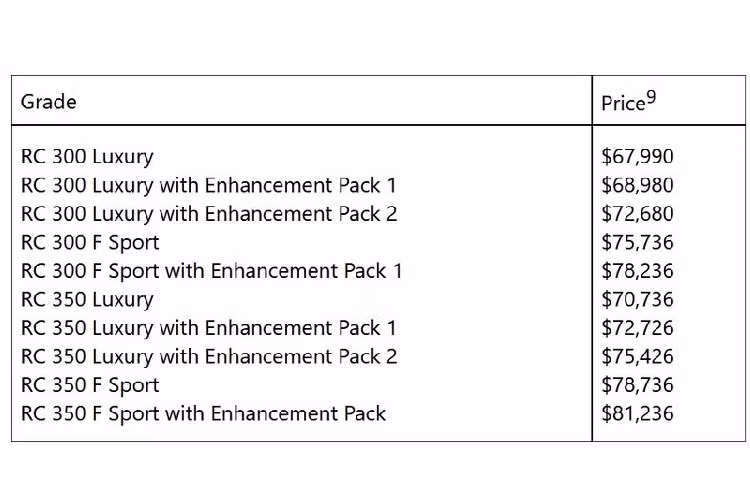Click the footnote 9 superscript
Viewport: 750px width, 500px height.
point(651,97)
